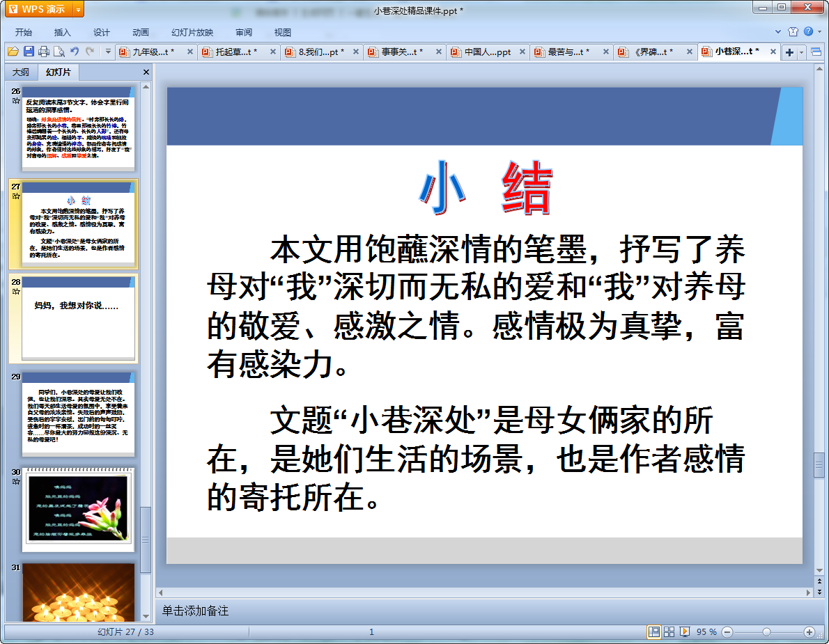Save the presentation with the floppy disk icon
This screenshot has height=644, width=829.
pyautogui.click(x=29, y=52)
